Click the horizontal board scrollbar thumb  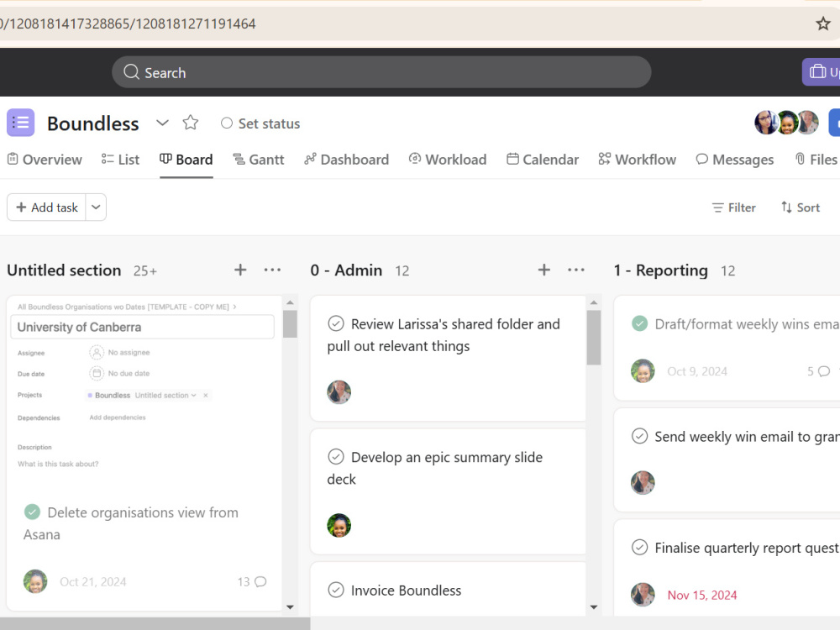click(155, 623)
